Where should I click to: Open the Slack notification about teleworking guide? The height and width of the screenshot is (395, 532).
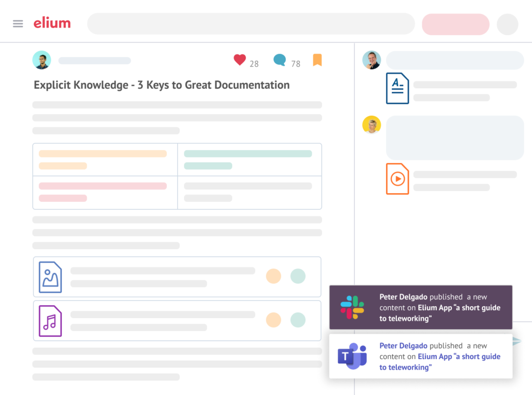[x=439, y=307]
